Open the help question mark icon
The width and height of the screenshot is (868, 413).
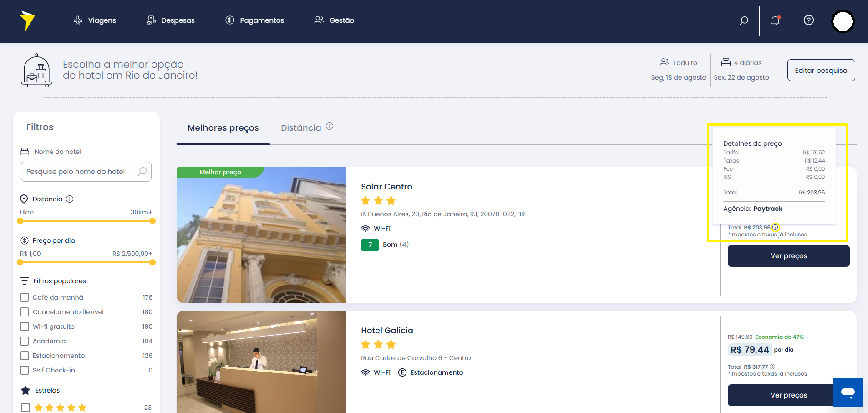pos(809,20)
